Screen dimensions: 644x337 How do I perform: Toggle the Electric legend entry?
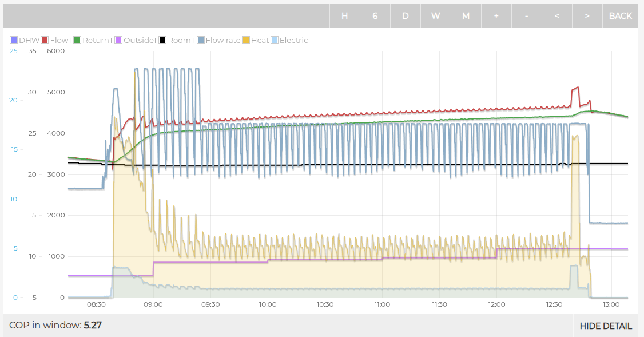289,41
